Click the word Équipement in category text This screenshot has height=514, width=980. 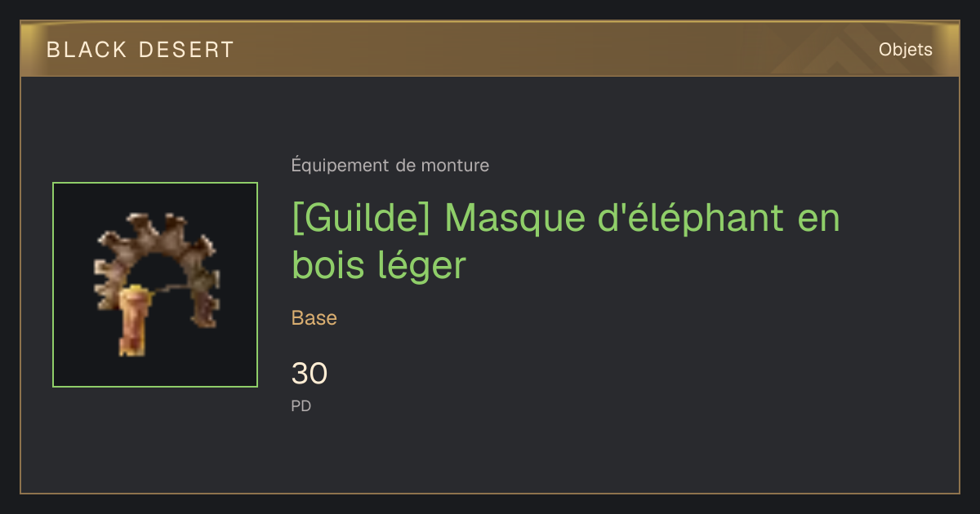[x=341, y=166]
